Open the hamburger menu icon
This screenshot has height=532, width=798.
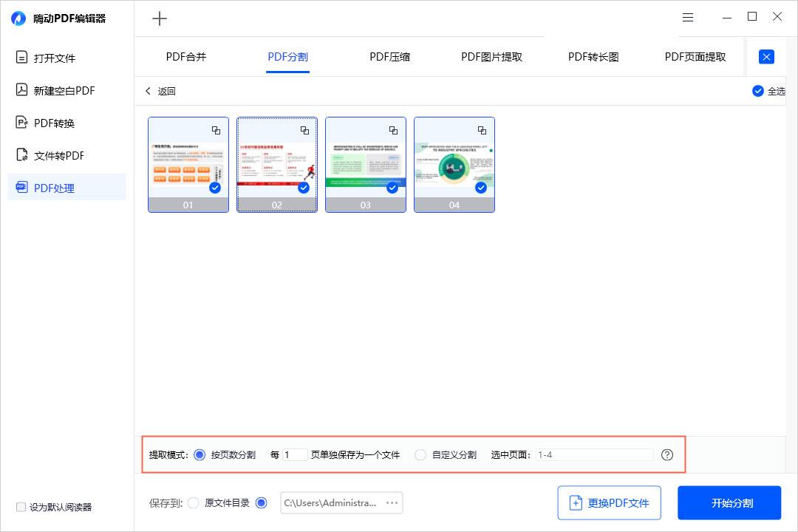pos(688,17)
